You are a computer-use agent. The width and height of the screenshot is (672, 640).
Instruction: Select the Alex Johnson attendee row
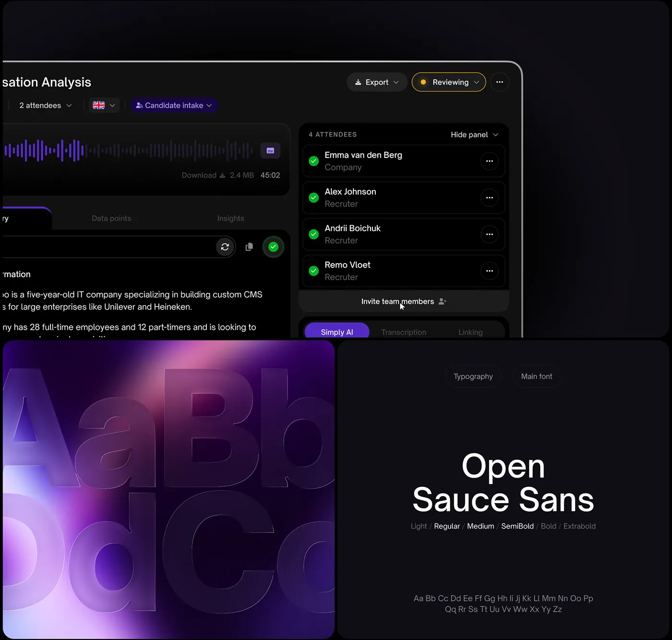click(404, 198)
